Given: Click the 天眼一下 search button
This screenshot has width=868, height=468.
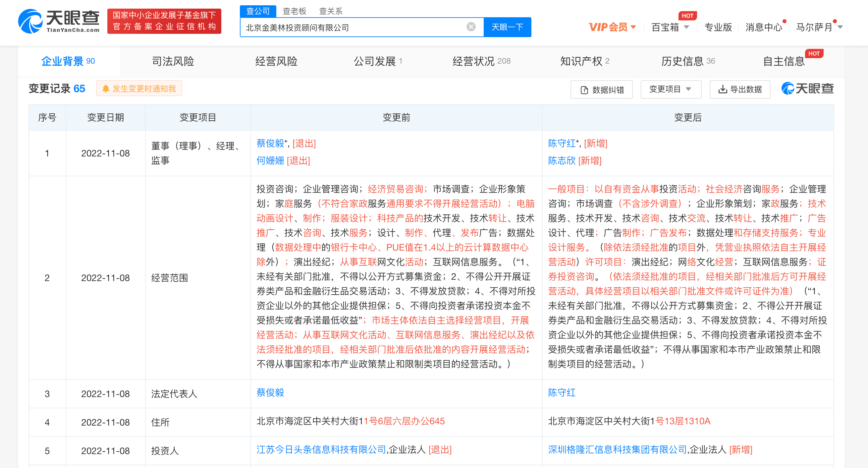Looking at the screenshot, I should coord(507,27).
